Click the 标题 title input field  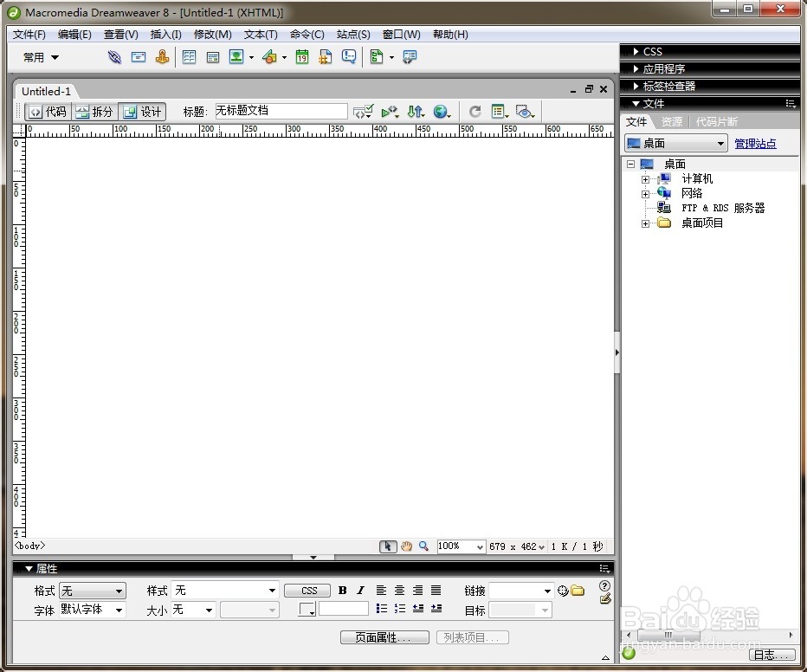(x=281, y=111)
